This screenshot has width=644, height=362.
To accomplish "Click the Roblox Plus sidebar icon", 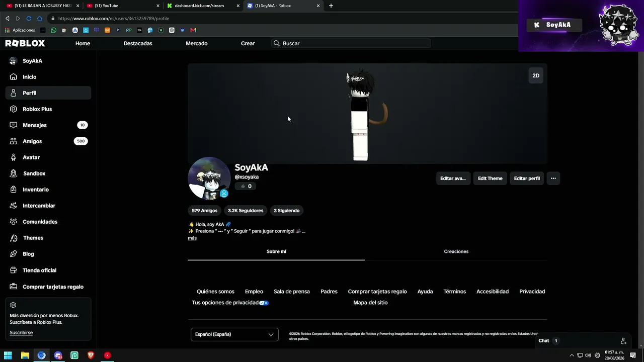I will point(14,109).
